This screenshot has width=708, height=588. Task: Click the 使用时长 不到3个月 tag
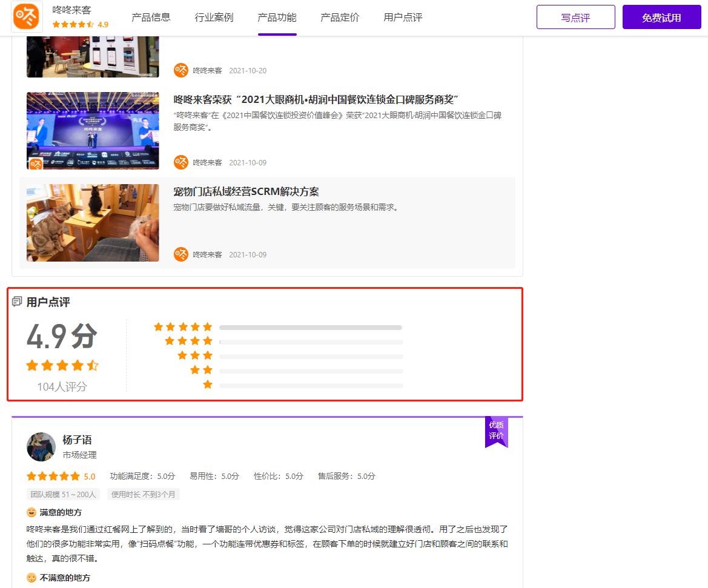point(143,495)
